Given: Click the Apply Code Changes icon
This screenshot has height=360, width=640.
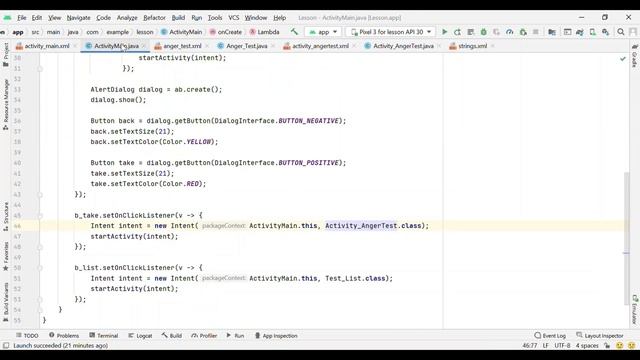Looking at the screenshot, I should (471, 32).
